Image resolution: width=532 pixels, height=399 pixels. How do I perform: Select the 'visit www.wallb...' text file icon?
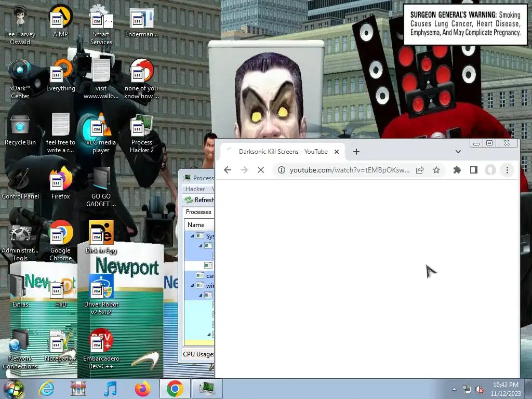[x=101, y=79]
